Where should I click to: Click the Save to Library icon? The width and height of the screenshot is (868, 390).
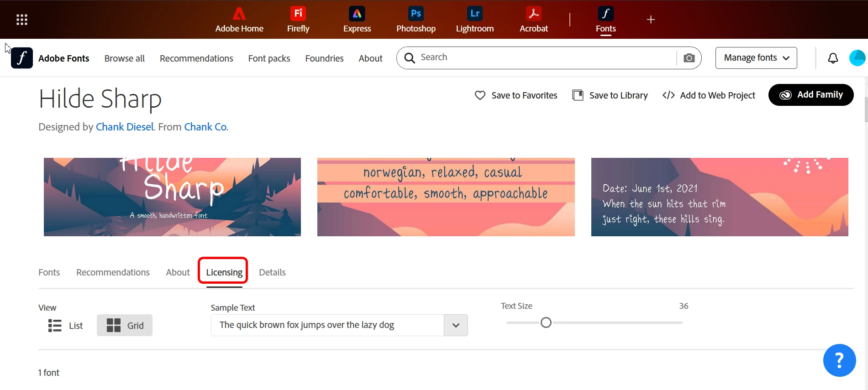pyautogui.click(x=578, y=95)
